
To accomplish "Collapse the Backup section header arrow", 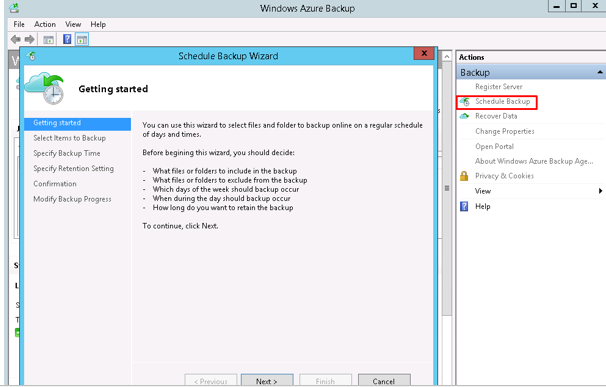I will pyautogui.click(x=600, y=72).
